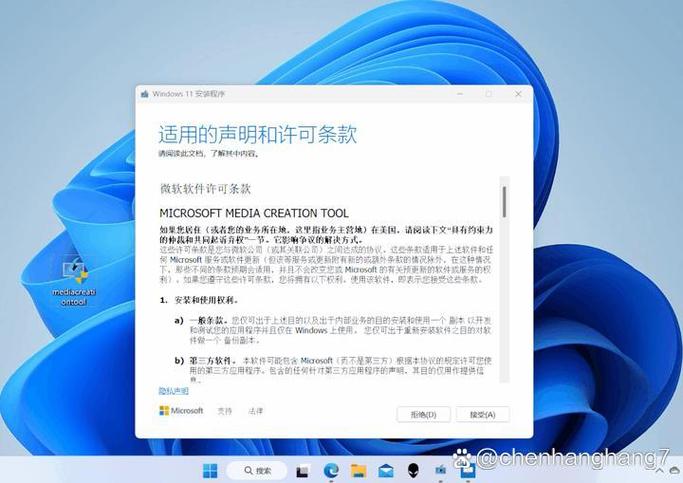Viewport: 683px width, 483px height.
Task: Click the 适用的声明和许可条款 page title
Action: (258, 134)
